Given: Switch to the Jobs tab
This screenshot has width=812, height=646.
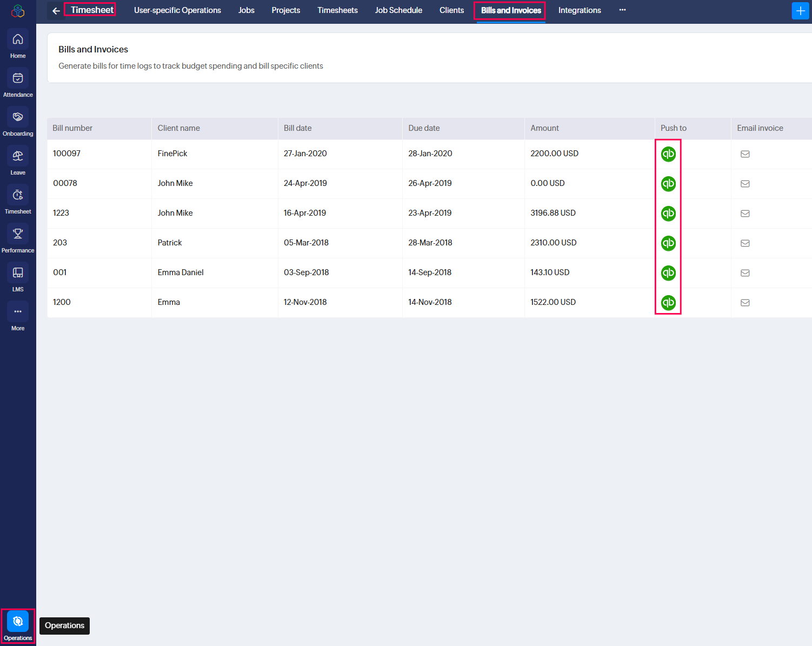Looking at the screenshot, I should pyautogui.click(x=247, y=10).
